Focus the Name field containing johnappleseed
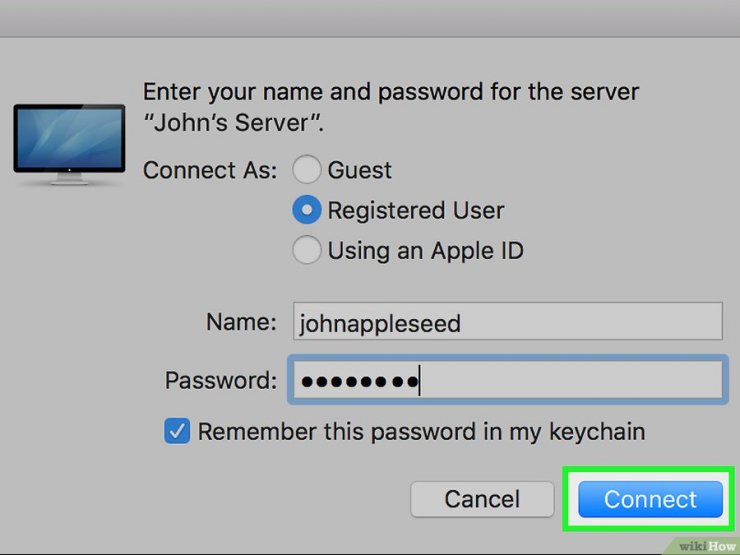 pyautogui.click(x=507, y=322)
